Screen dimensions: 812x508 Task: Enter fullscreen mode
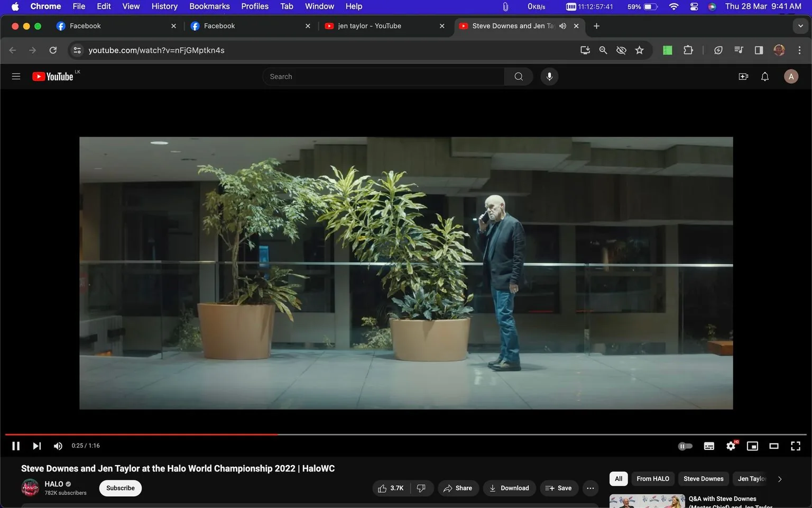click(x=796, y=446)
